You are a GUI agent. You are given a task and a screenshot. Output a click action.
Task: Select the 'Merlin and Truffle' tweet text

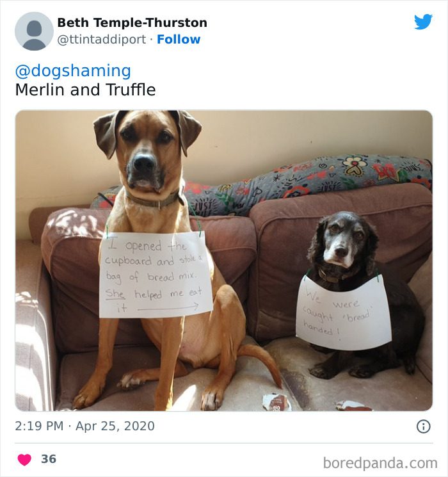[x=86, y=90]
